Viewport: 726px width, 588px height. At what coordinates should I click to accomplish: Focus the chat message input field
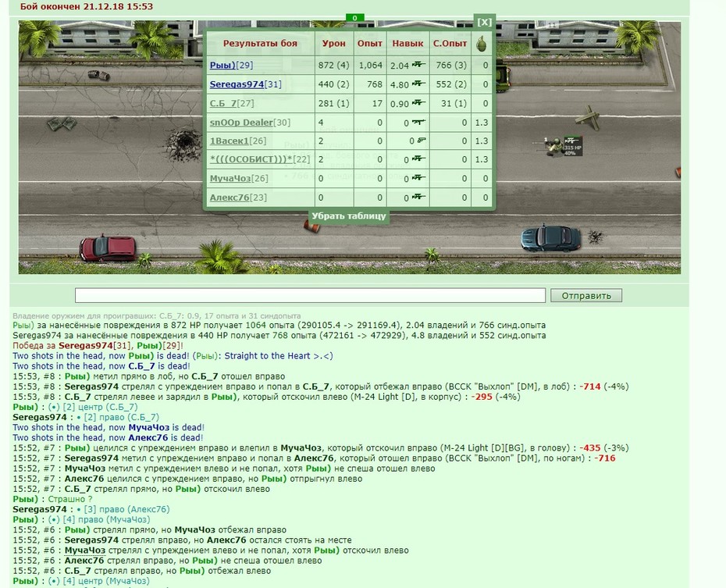coord(310,295)
